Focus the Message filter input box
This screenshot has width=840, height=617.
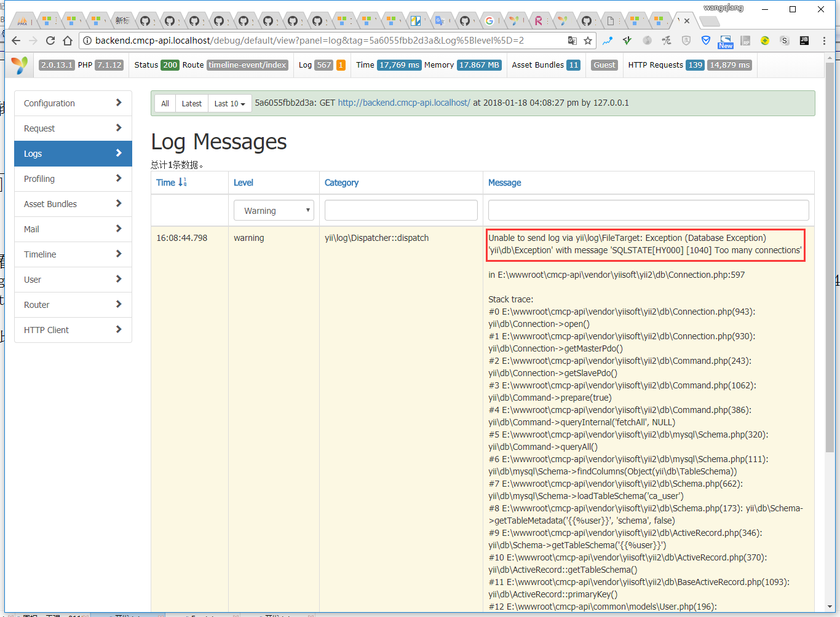(x=648, y=210)
